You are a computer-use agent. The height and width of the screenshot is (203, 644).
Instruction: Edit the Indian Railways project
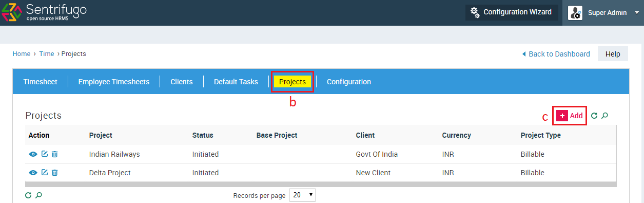coord(45,154)
